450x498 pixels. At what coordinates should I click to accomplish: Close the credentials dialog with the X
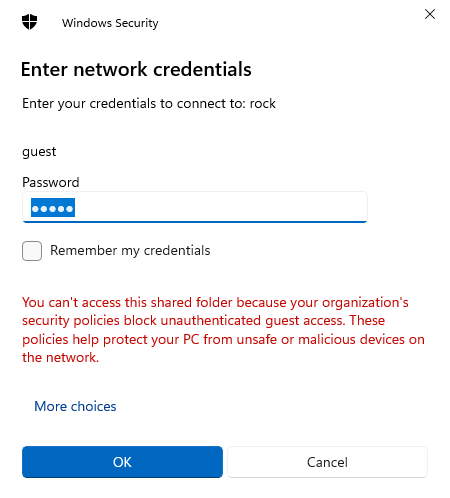click(430, 14)
